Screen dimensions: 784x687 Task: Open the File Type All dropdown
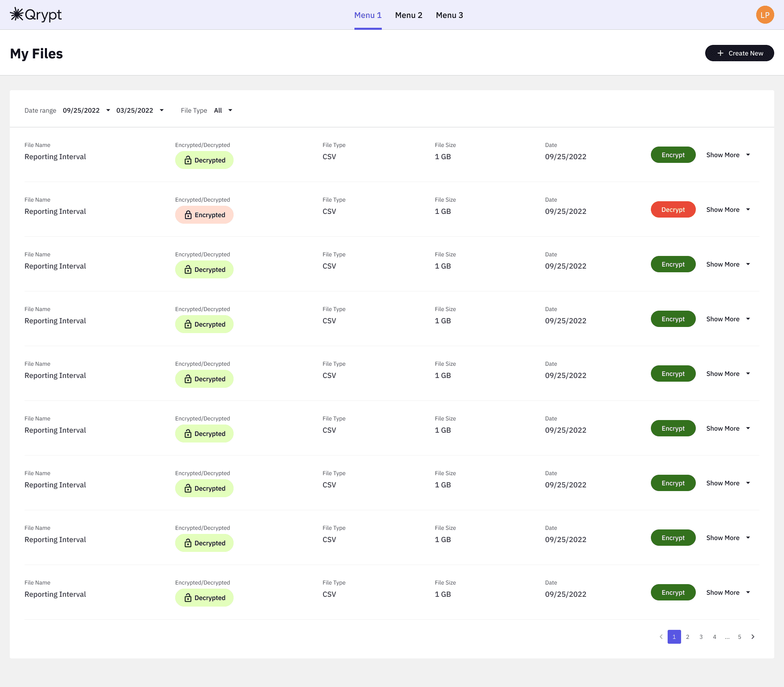(223, 110)
